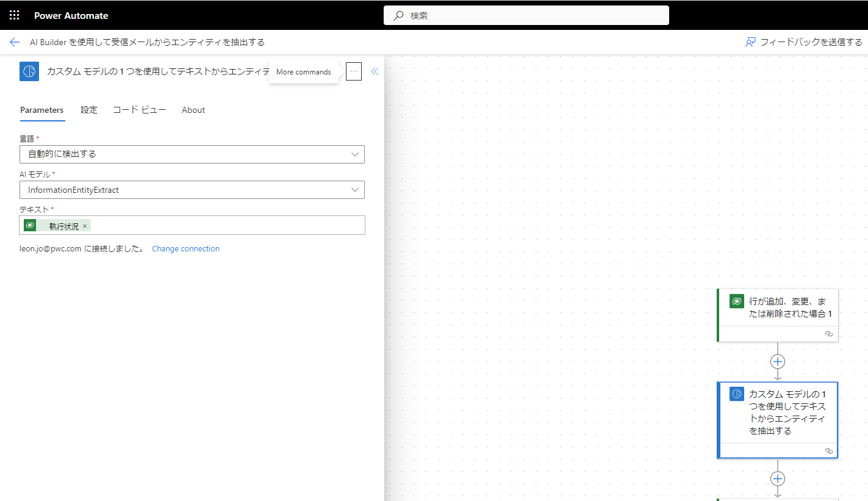
Task: Select the About tab
Action: [193, 110]
